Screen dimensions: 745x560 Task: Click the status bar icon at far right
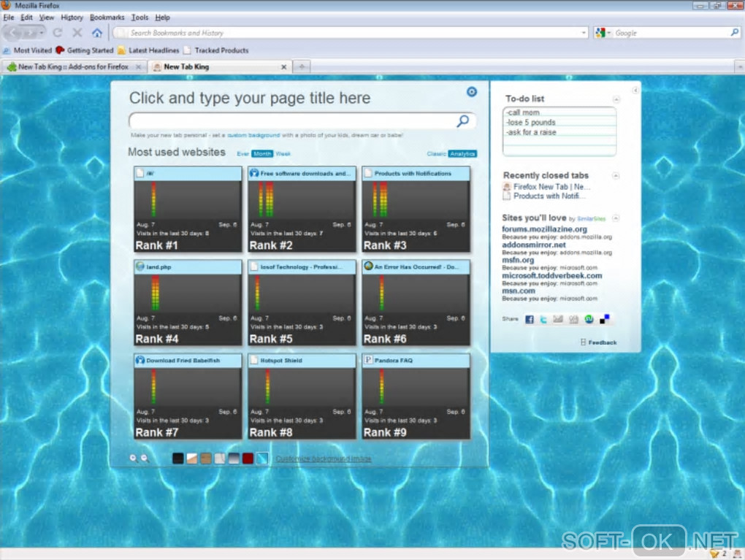[x=738, y=554]
